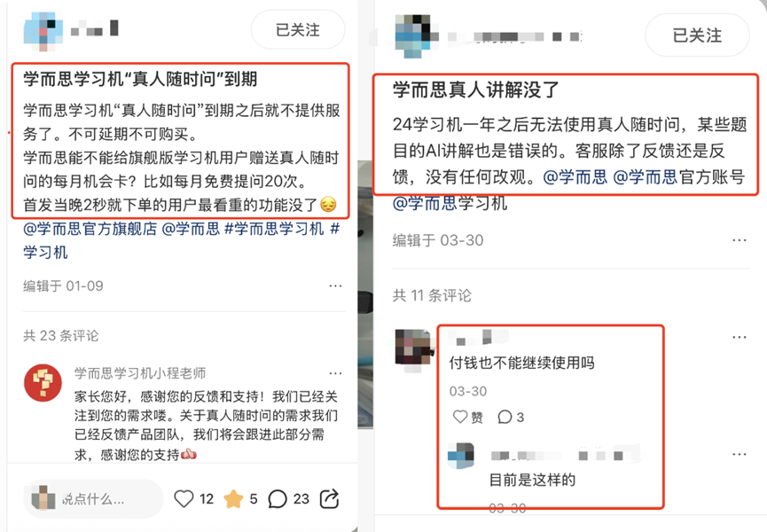Tap the star favorite icon showing 5
The width and height of the screenshot is (767, 532).
click(x=233, y=498)
